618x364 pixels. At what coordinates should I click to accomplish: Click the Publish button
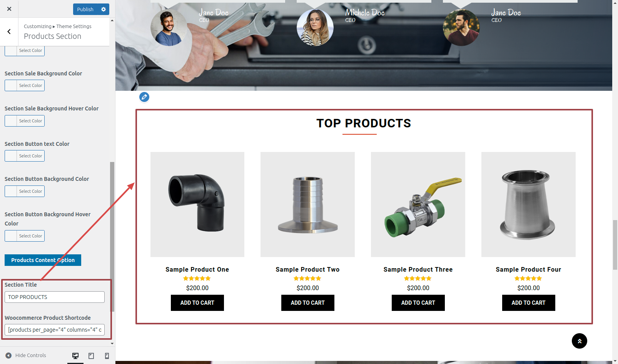[x=85, y=9]
